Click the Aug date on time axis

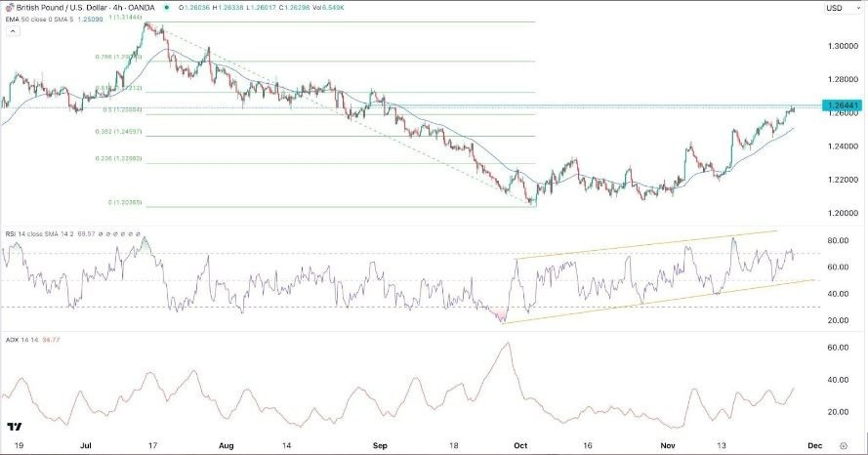(x=227, y=445)
